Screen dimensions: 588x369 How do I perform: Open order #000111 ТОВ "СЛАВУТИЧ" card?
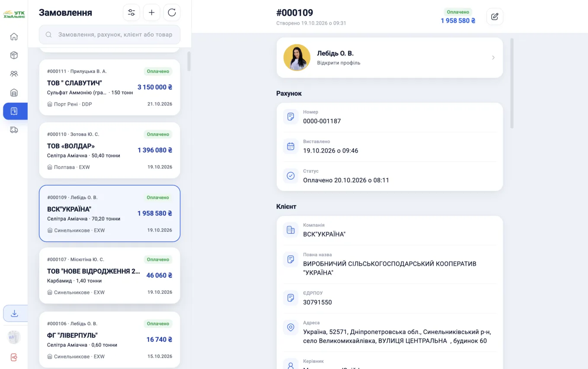coord(110,87)
